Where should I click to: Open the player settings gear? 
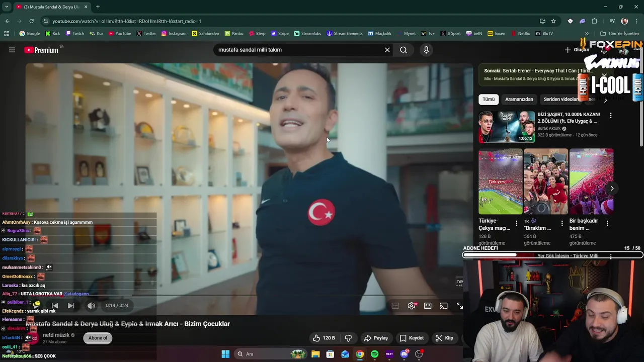(412, 306)
